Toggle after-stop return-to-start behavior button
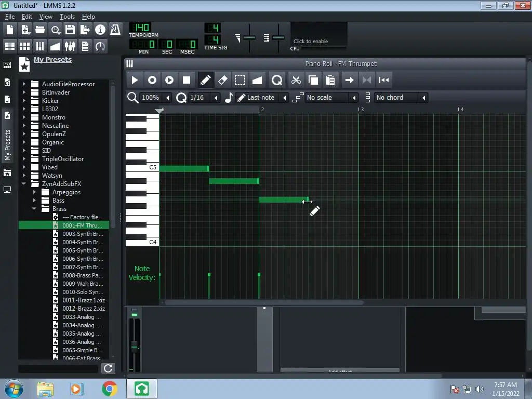The height and width of the screenshot is (399, 532). coord(384,80)
